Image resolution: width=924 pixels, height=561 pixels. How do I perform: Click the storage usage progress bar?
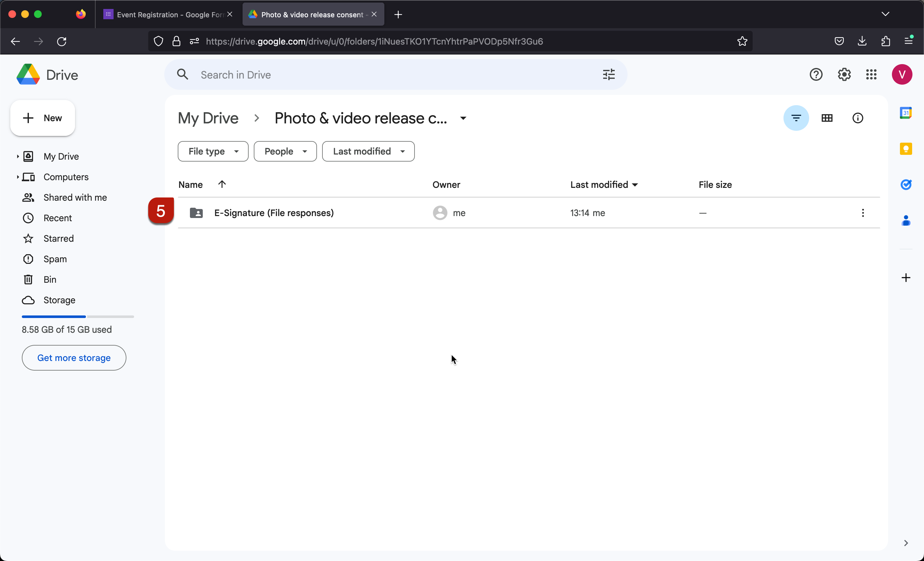pos(77,316)
